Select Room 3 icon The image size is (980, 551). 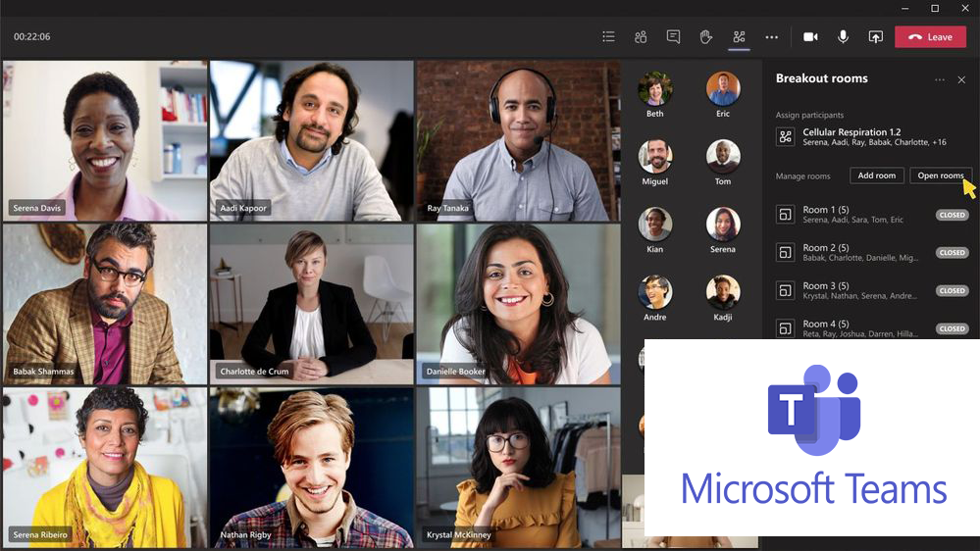785,290
